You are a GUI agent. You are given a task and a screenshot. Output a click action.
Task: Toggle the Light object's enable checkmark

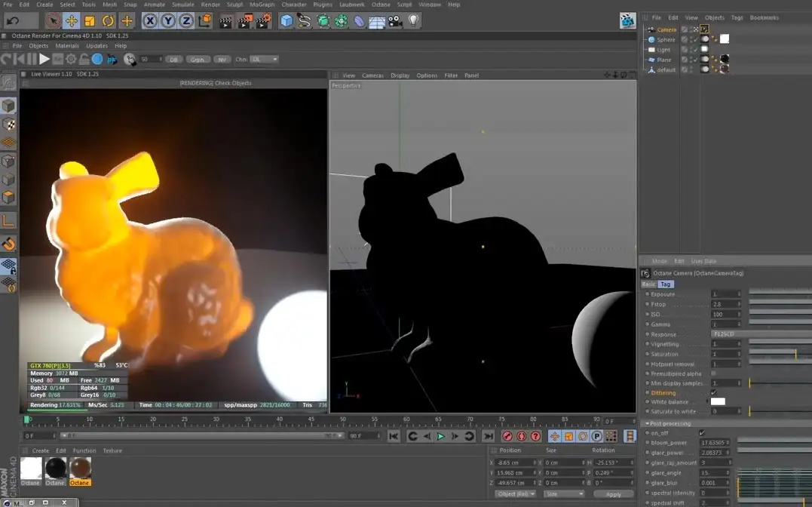695,50
